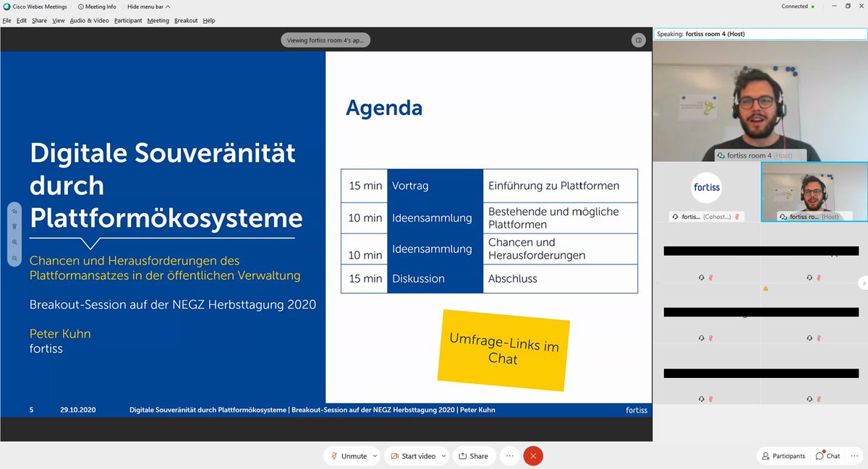Open the Meeting menu
The height and width of the screenshot is (469, 868).
coord(158,21)
